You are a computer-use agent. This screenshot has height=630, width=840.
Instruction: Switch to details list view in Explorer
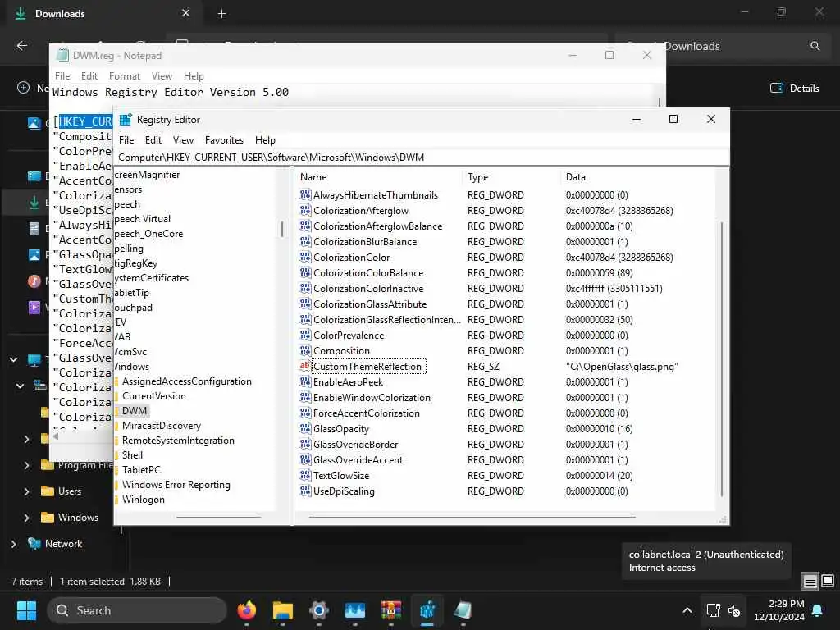coord(810,581)
